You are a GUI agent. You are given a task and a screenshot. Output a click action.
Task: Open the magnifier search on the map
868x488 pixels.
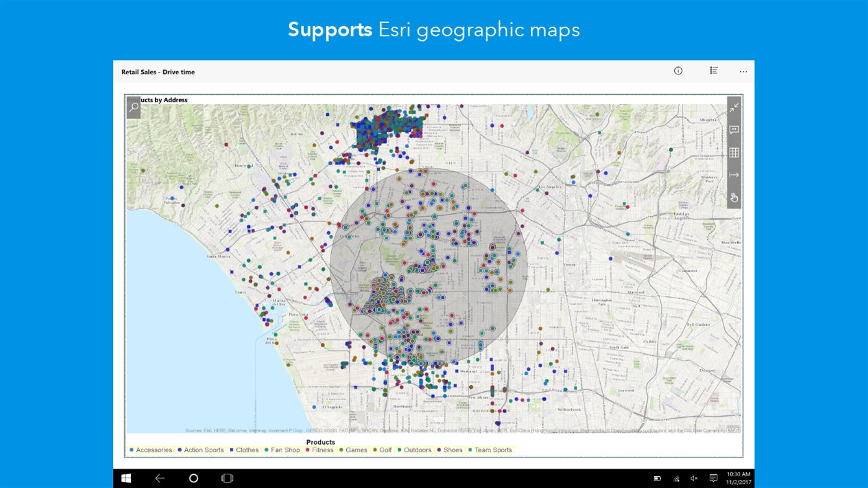(133, 107)
